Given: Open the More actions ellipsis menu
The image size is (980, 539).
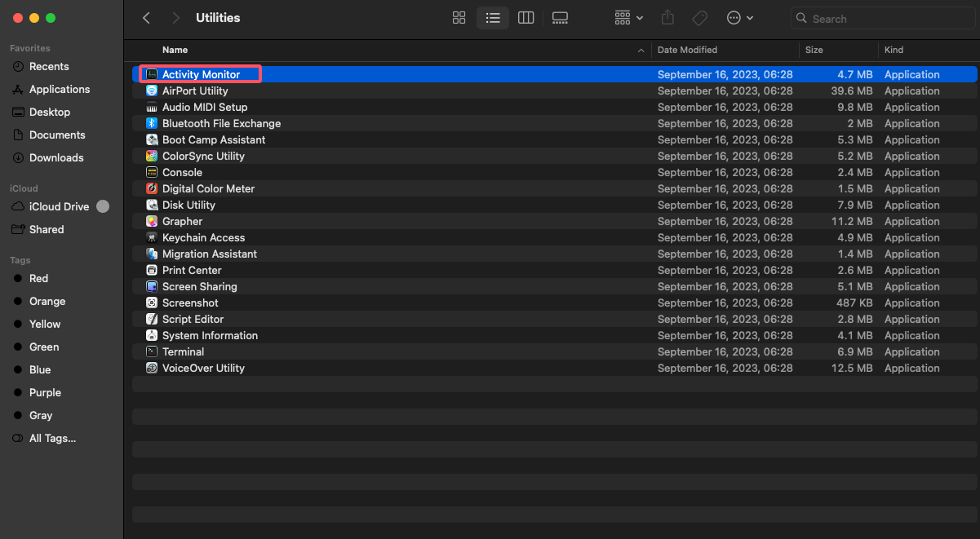Looking at the screenshot, I should 739,18.
